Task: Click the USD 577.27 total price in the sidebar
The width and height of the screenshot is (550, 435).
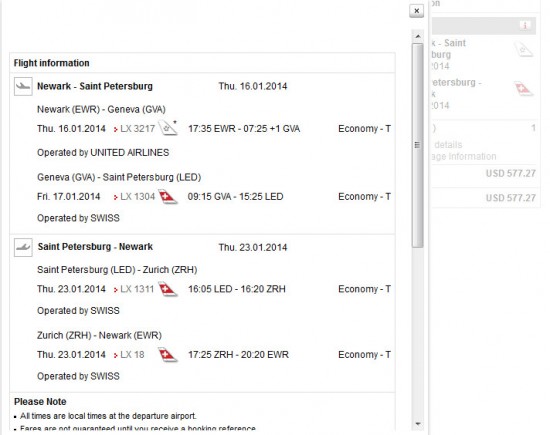Action: point(510,198)
